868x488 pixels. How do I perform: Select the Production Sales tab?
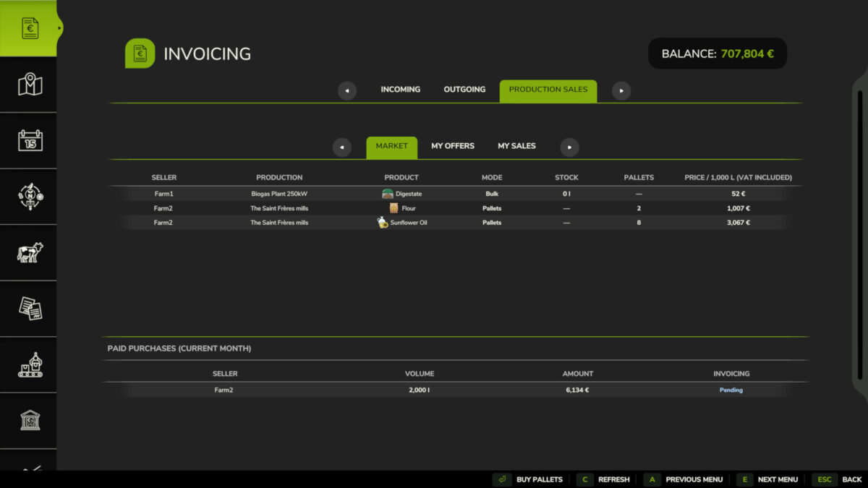548,90
